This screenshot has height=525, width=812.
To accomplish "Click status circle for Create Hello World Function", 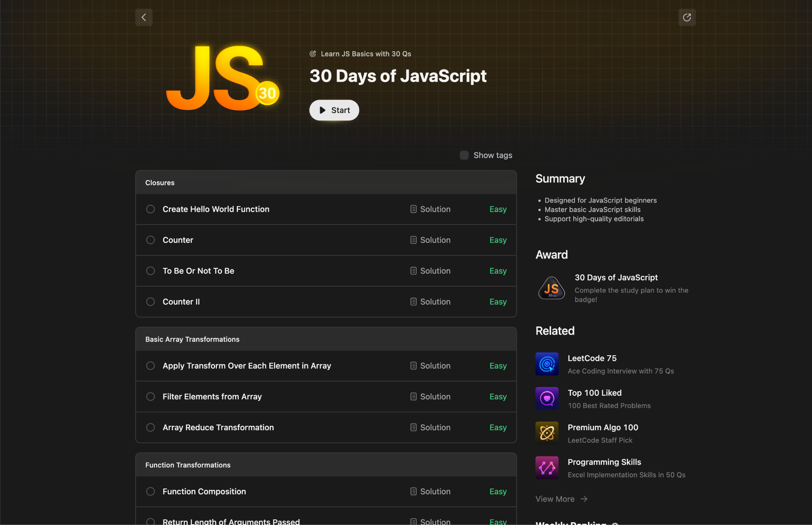I will click(x=150, y=209).
